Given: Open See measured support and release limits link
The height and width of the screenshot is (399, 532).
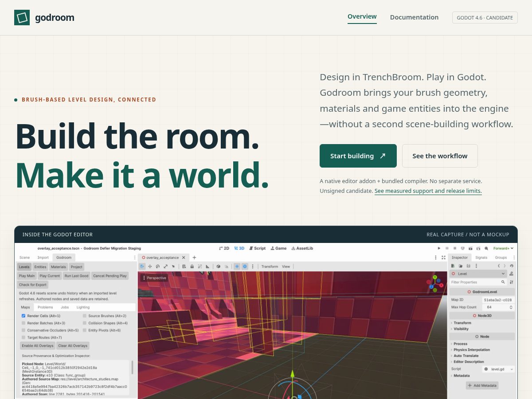Looking at the screenshot, I should click(428, 191).
